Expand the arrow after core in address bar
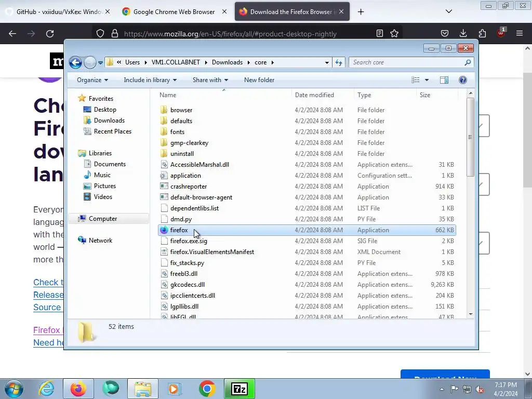Viewport: 532px width, 399px height. (x=272, y=62)
